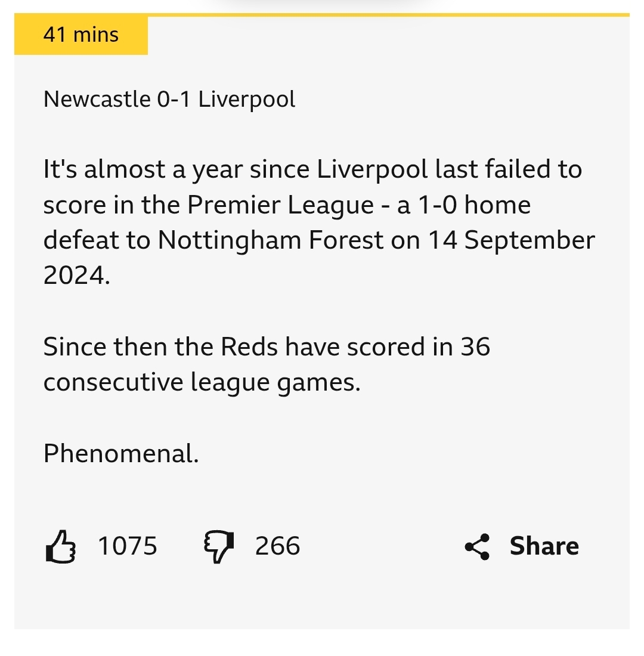Click the phrase consecutive league games

(202, 382)
